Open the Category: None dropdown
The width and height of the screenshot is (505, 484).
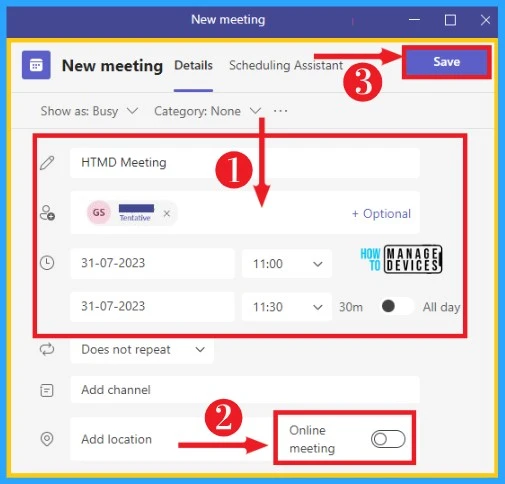(x=207, y=111)
